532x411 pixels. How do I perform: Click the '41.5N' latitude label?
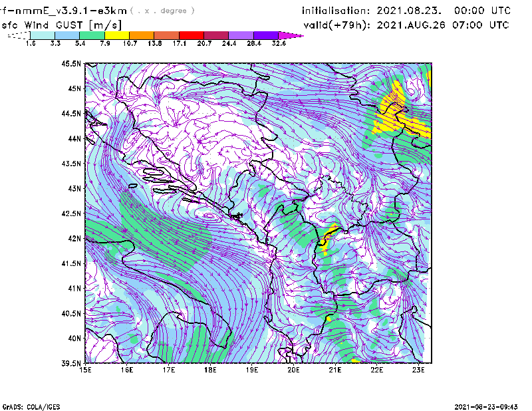(71, 263)
